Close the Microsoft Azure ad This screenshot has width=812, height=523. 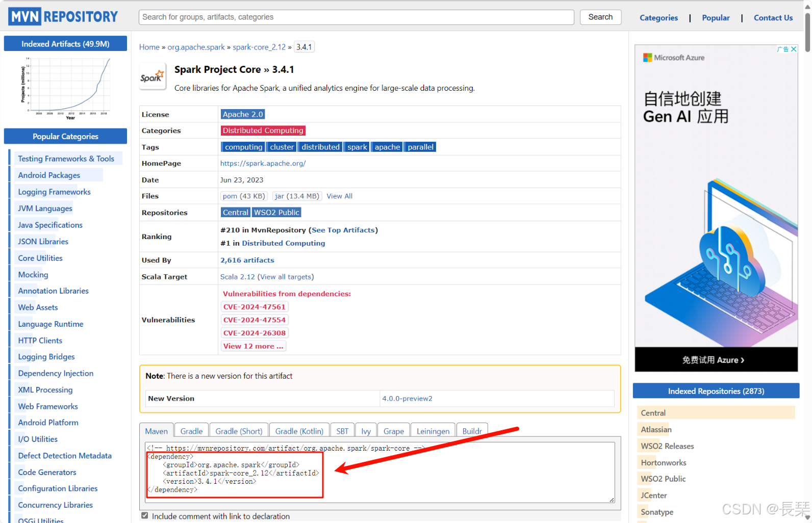pyautogui.click(x=794, y=49)
